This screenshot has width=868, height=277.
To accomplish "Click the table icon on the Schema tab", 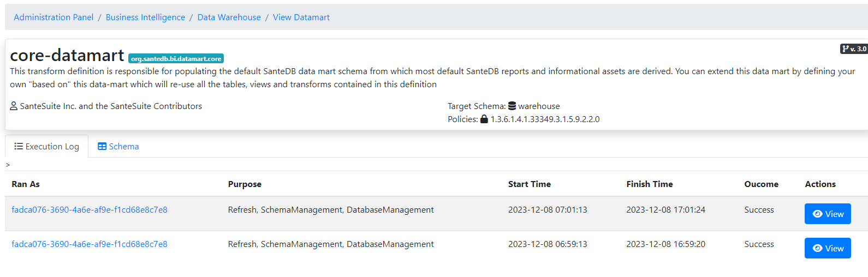I will (x=102, y=147).
